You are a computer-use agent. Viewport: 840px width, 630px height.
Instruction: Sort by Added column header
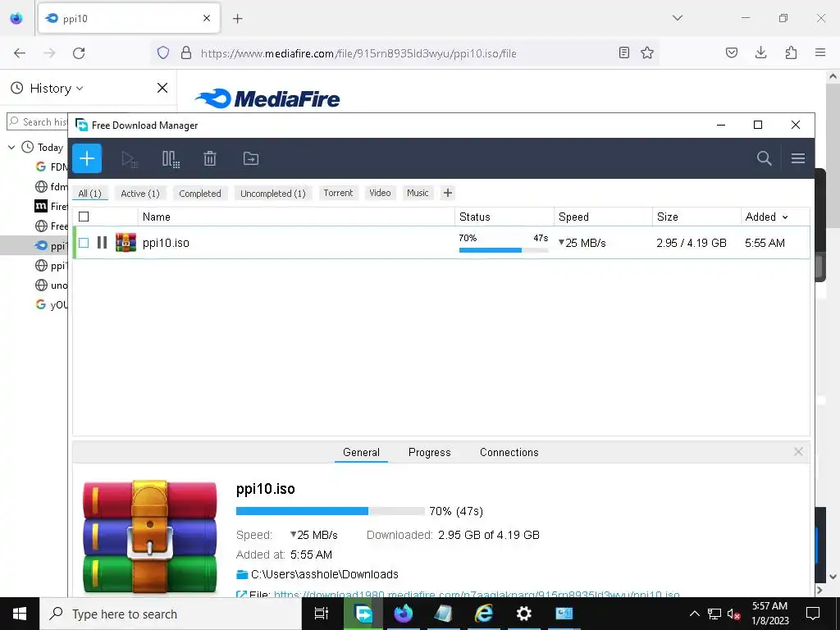click(767, 217)
